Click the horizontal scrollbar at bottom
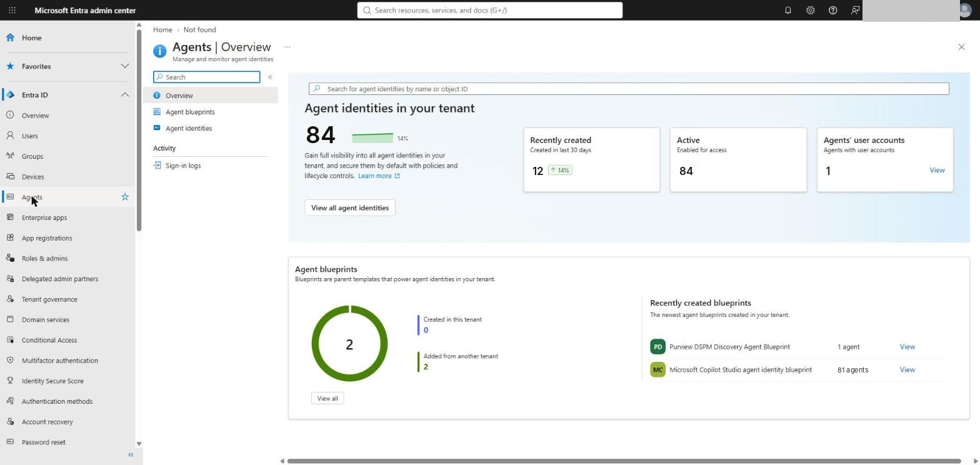The width and height of the screenshot is (980, 465). tap(624, 461)
